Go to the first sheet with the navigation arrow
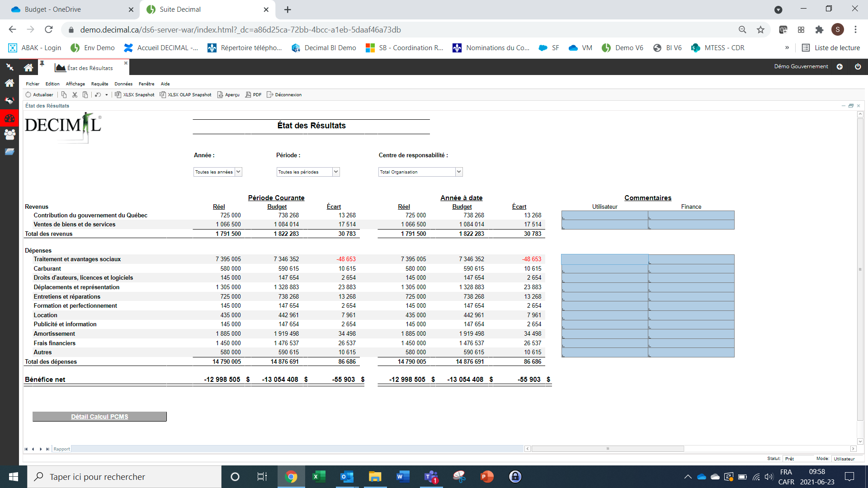The height and width of the screenshot is (488, 868). point(26,449)
